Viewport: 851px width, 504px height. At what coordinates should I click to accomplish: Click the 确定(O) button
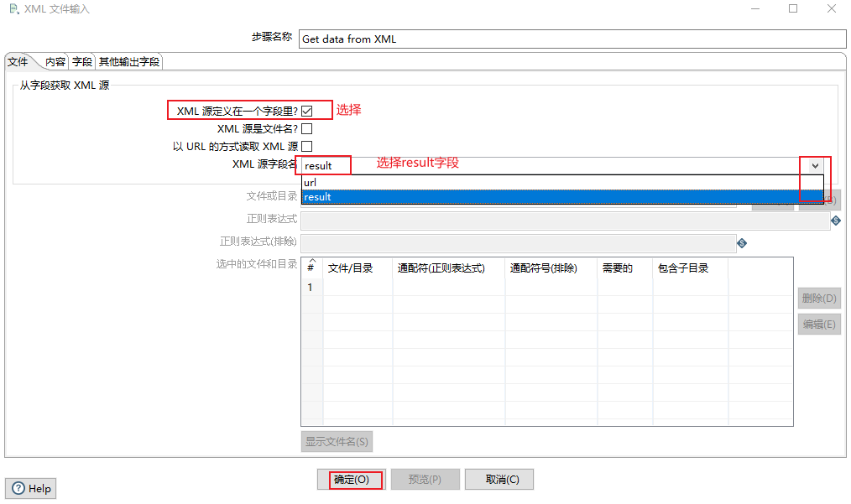[x=351, y=480]
